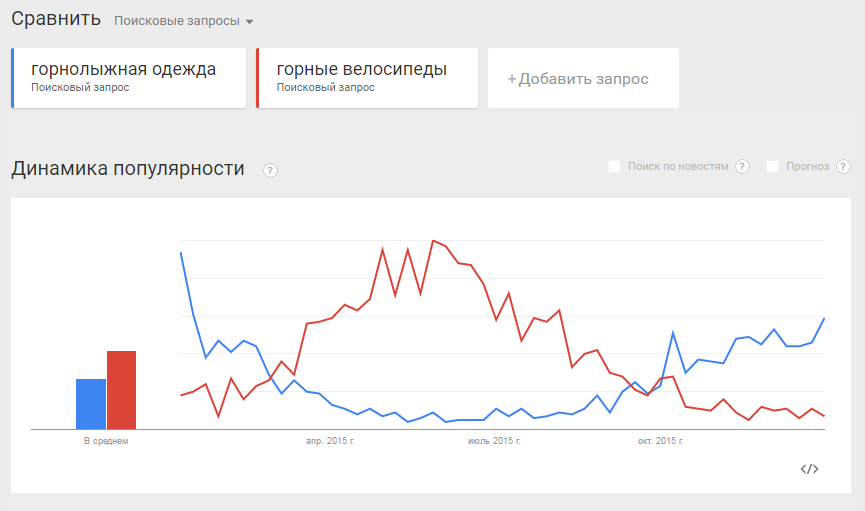The image size is (865, 511).
Task: Click the red line's highest peak
Action: pyautogui.click(x=433, y=241)
